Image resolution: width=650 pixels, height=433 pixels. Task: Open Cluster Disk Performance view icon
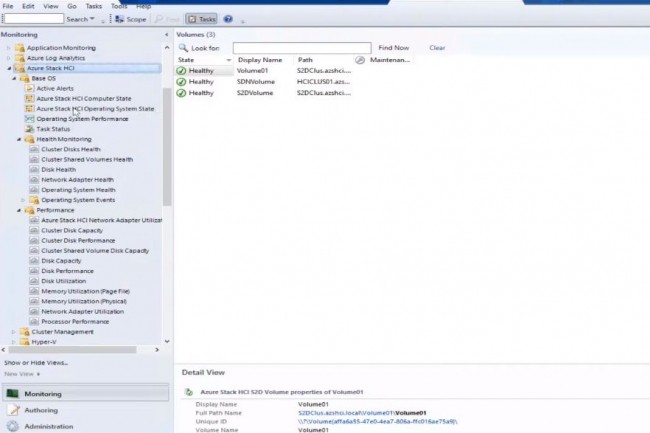[34, 241]
